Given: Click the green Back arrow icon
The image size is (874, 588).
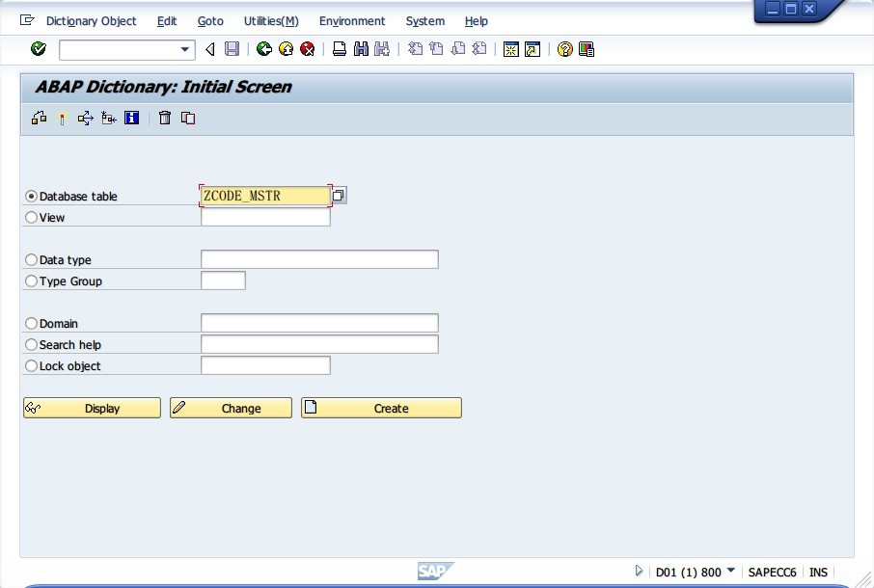Looking at the screenshot, I should (264, 49).
